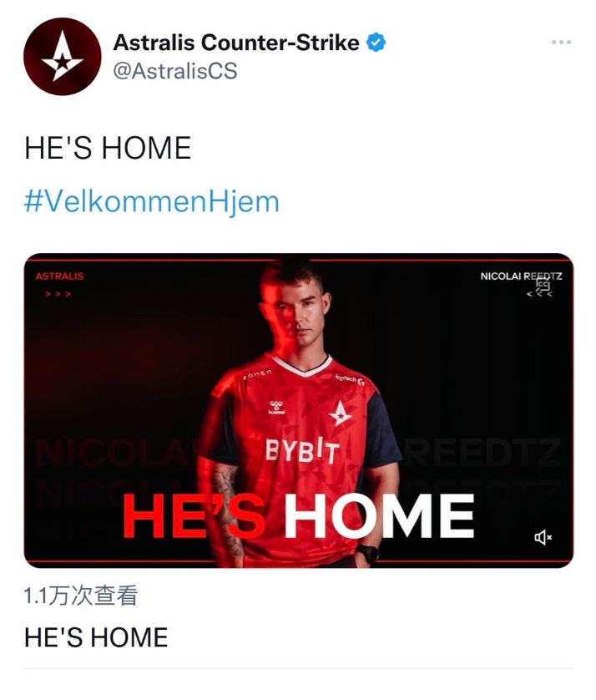This screenshot has width=596, height=700.
Task: Click the view count text
Action: [x=80, y=596]
